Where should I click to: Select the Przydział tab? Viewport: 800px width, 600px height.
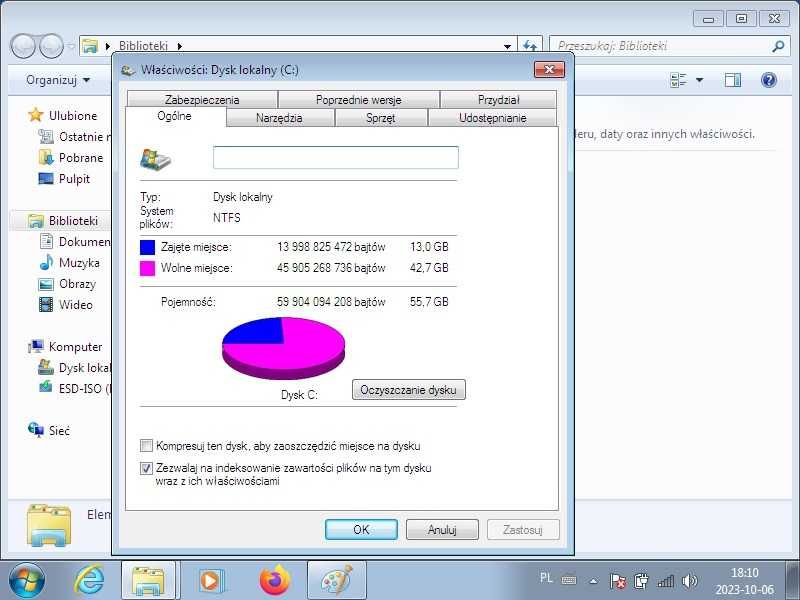click(x=498, y=99)
